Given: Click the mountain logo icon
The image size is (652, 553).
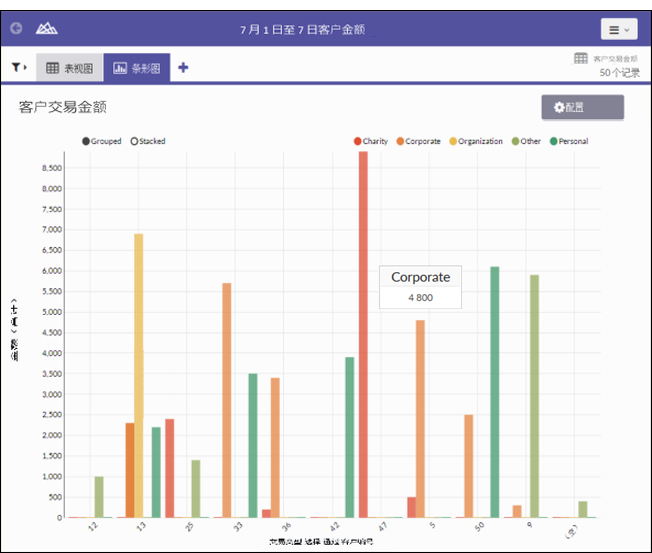Looking at the screenshot, I should (x=46, y=29).
